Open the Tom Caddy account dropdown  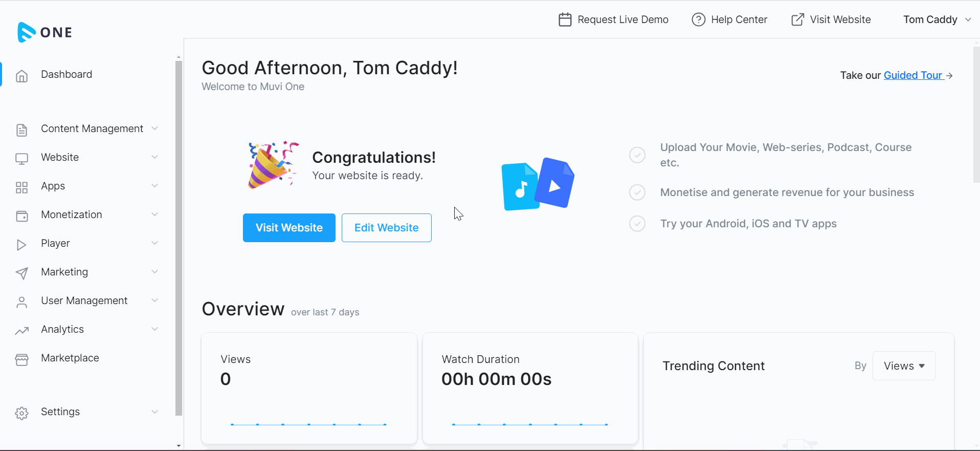(937, 19)
